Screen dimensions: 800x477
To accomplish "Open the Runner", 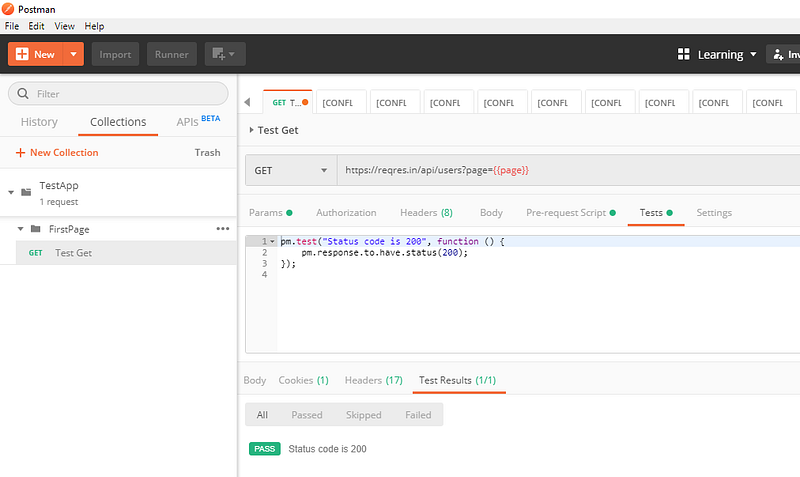I will [x=172, y=54].
